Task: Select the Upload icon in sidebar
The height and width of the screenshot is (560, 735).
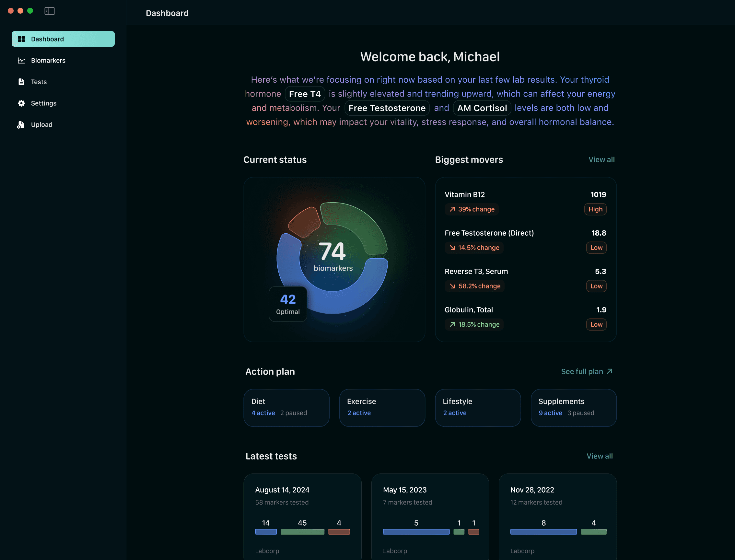Action: coord(21,124)
